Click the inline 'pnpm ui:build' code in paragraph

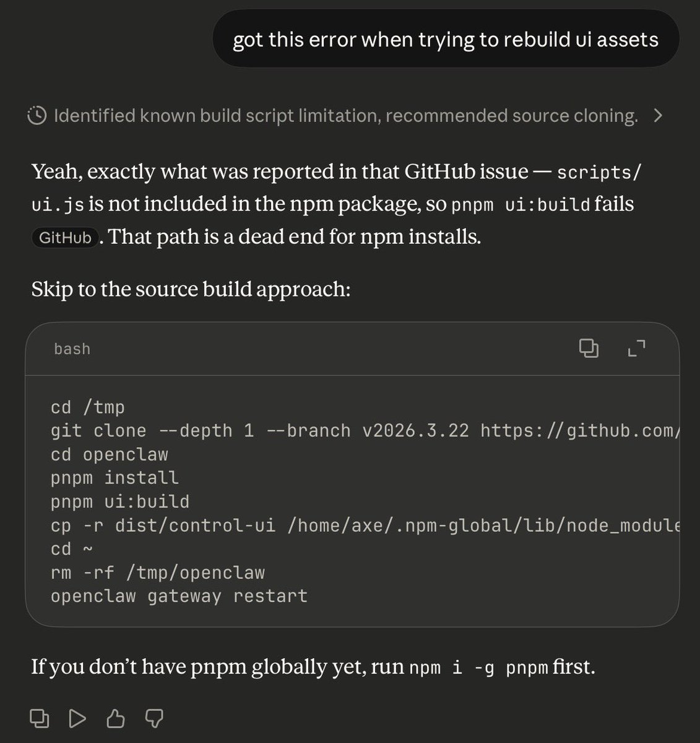521,205
